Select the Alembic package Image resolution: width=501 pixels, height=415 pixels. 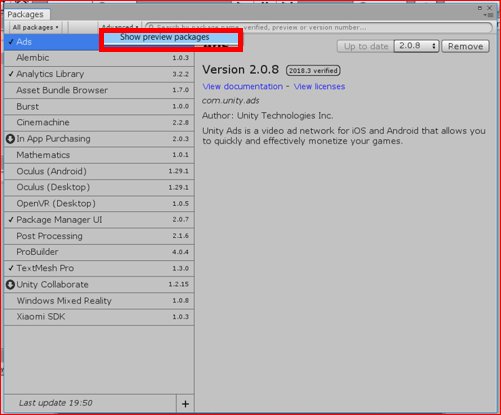99,58
